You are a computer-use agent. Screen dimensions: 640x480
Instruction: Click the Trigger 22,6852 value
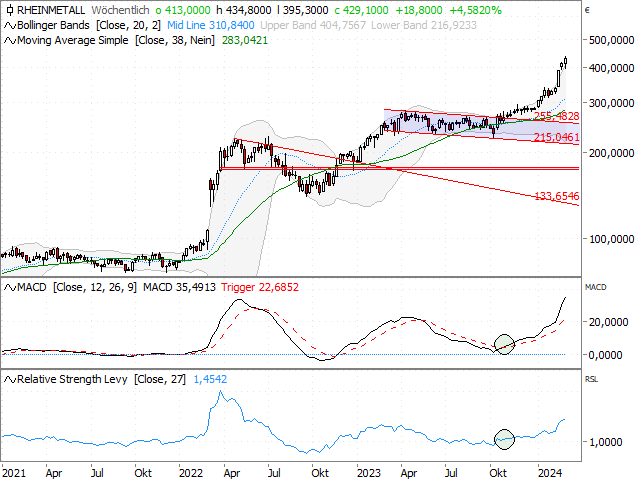260,287
